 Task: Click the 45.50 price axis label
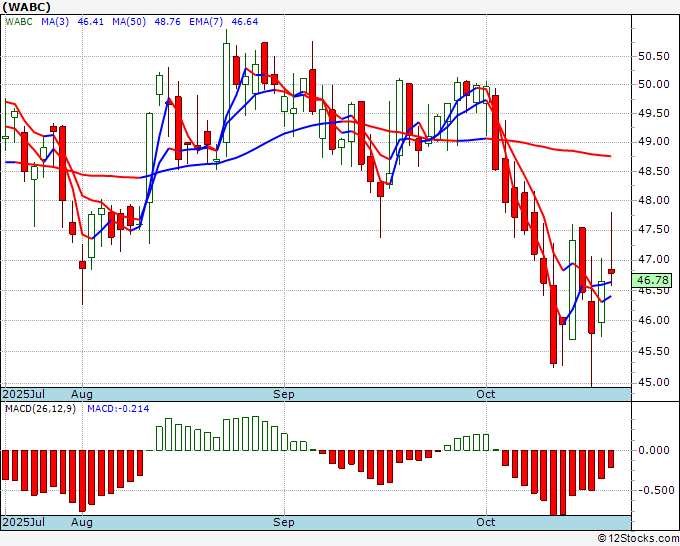click(x=654, y=351)
